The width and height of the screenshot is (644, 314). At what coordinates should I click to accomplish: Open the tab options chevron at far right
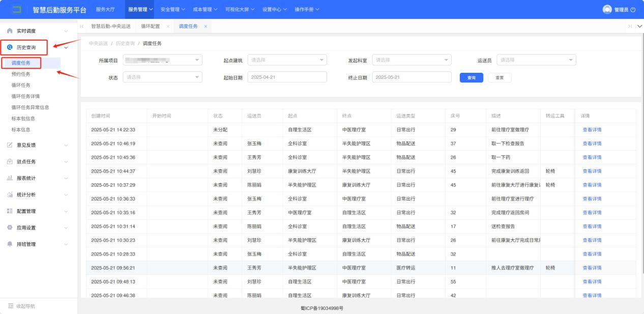point(639,26)
